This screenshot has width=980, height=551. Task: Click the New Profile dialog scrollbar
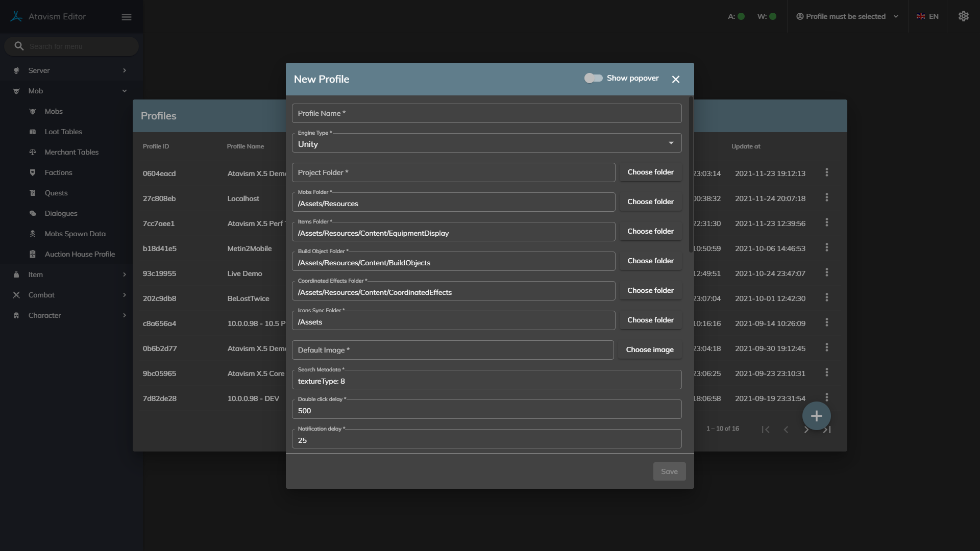point(691,173)
